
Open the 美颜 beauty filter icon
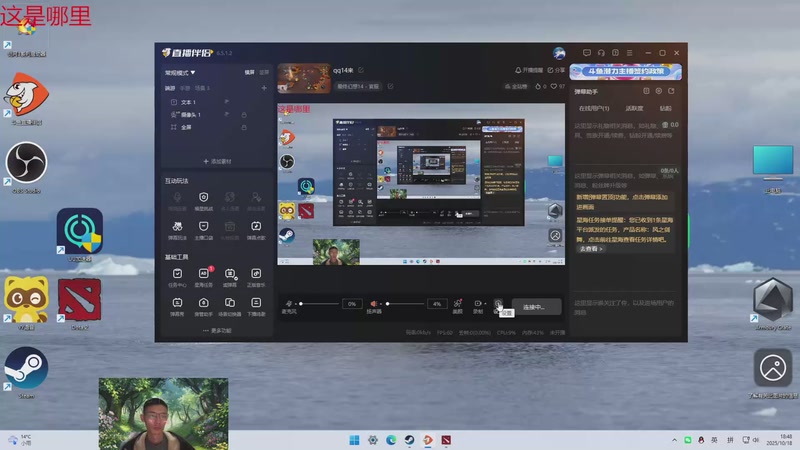click(458, 306)
